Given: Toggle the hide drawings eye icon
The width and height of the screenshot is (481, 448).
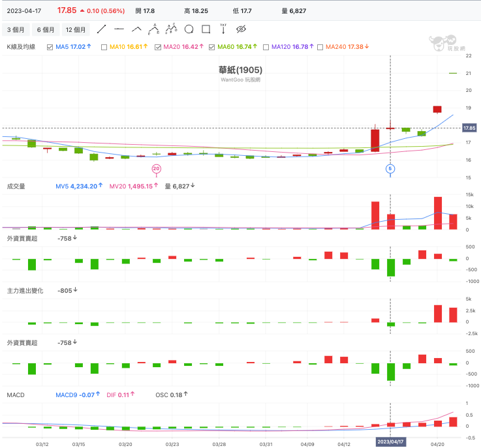Looking at the screenshot, I should [241, 29].
